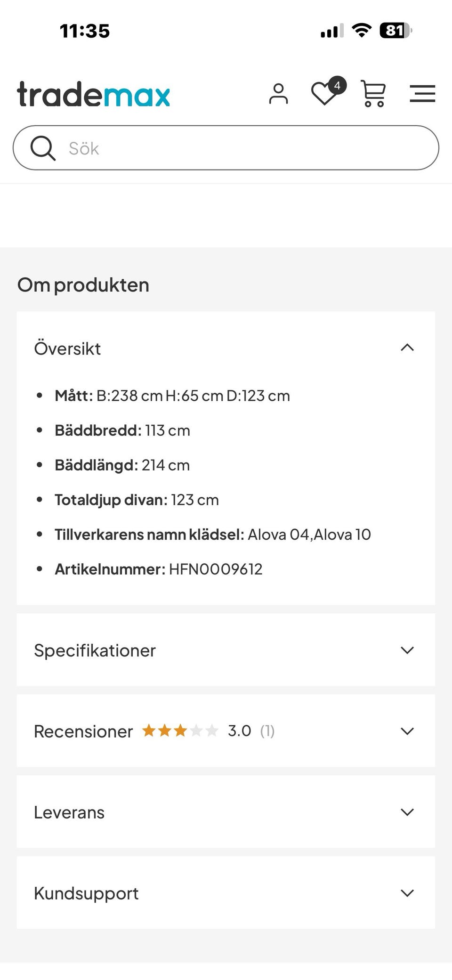Expand the Recensioner section
452x980 pixels.
click(x=408, y=730)
